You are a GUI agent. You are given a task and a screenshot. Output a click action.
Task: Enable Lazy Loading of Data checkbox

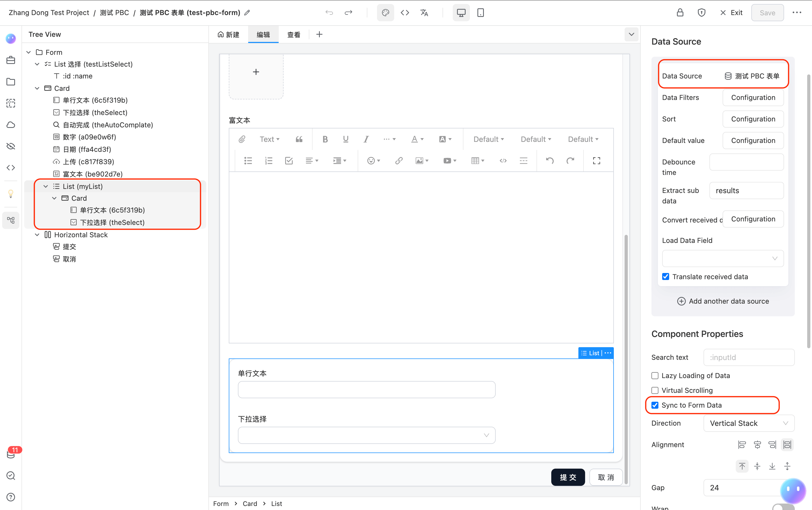coord(655,376)
